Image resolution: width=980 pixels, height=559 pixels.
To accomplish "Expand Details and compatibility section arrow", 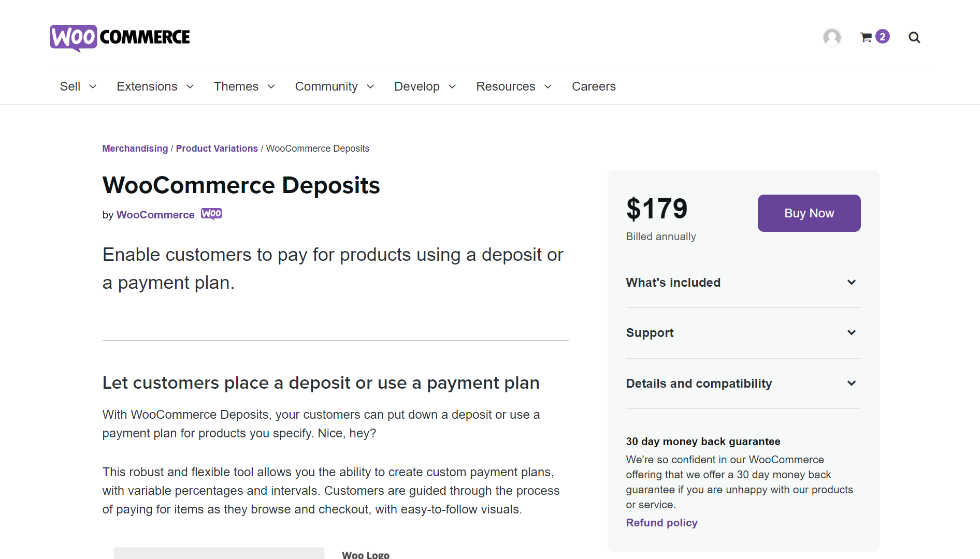I will pos(852,383).
